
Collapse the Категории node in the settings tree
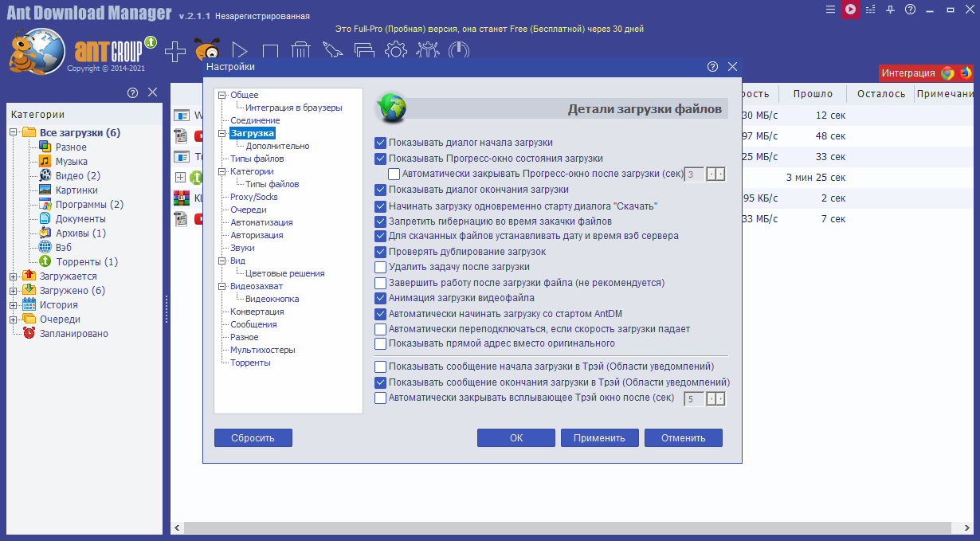pos(222,171)
